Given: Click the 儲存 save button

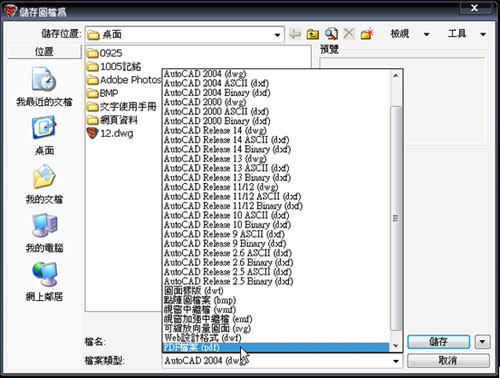Looking at the screenshot, I should coord(439,342).
